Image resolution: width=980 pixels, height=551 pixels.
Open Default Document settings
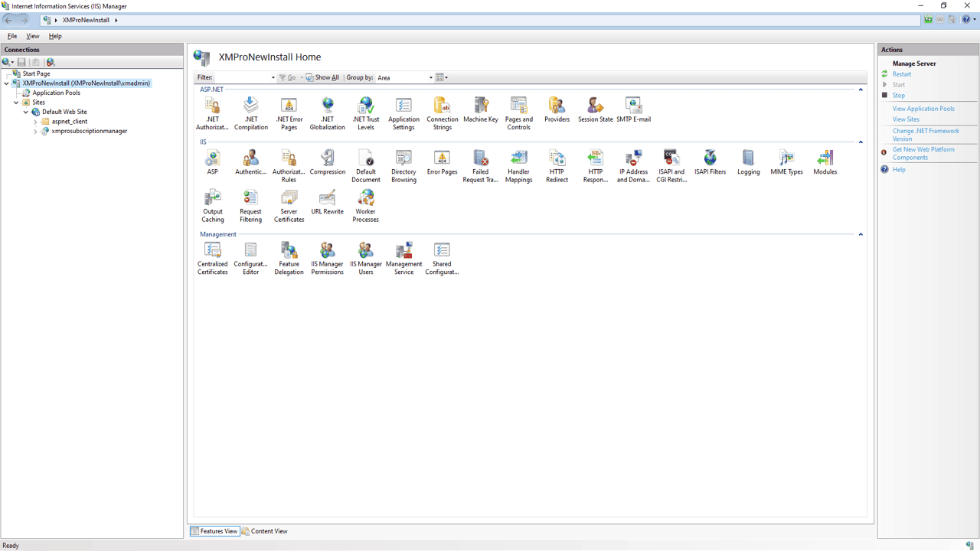365,166
